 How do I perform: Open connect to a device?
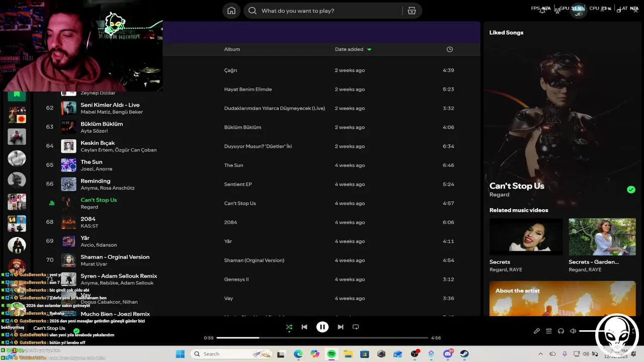pos(561,331)
